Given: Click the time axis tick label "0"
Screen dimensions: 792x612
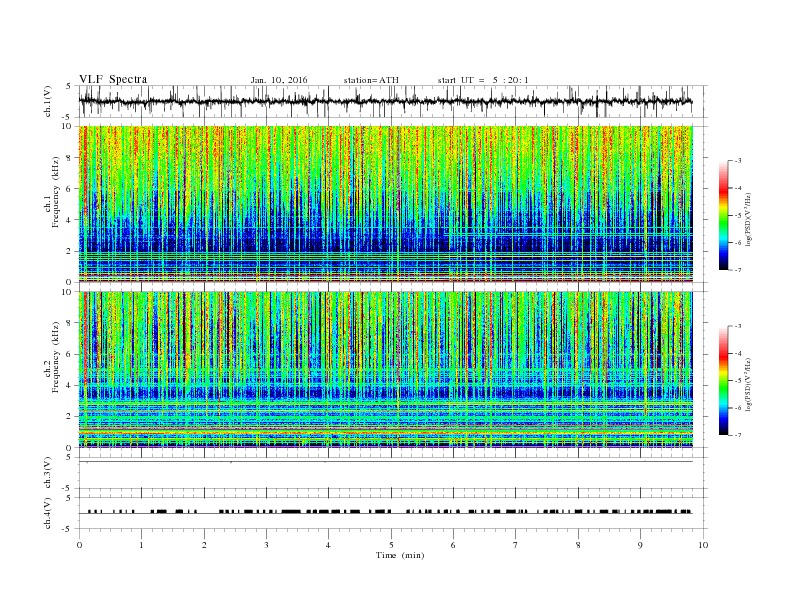Looking at the screenshot, I should point(79,545).
